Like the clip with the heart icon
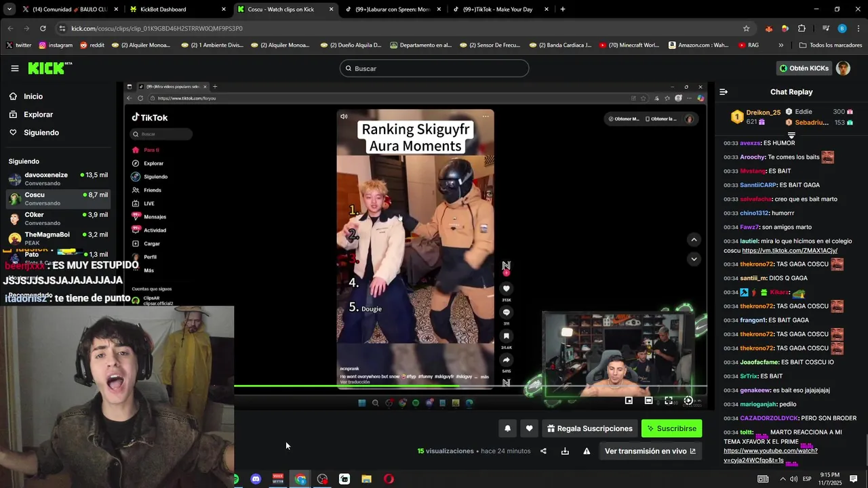The width and height of the screenshot is (868, 488). [x=530, y=428]
